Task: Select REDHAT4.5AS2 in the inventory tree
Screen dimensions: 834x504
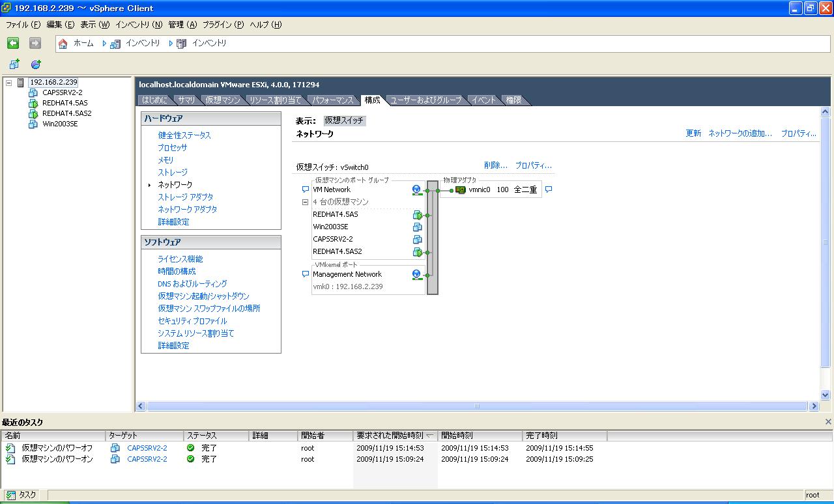Action: coord(66,113)
